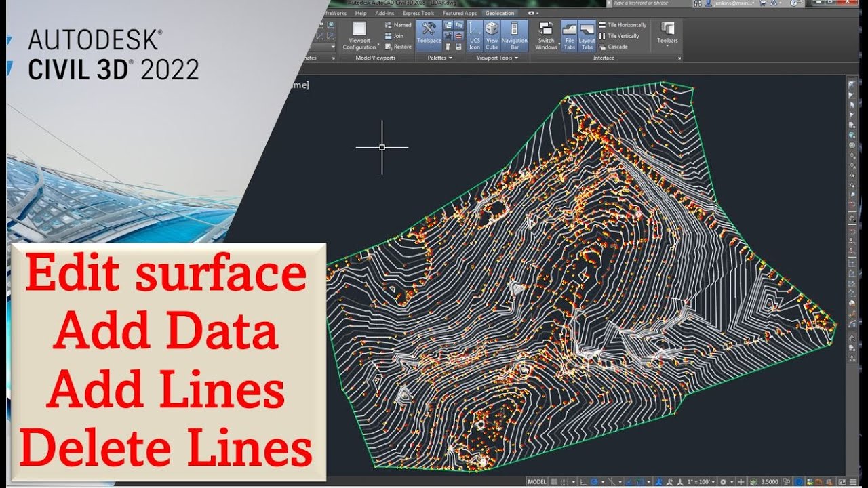Open isometric drafting dropdown arrow

[x=620, y=481]
